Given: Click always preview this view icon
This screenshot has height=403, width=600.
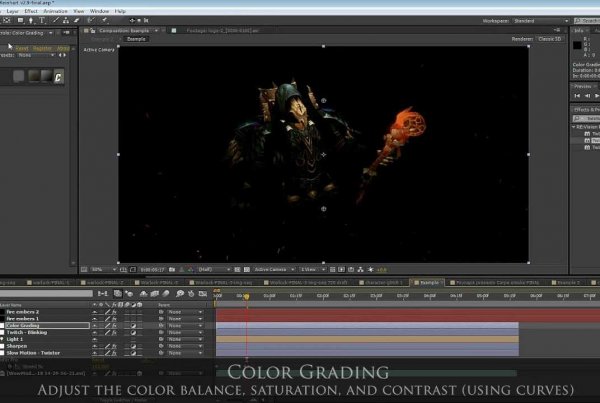Looking at the screenshot, I should click(x=84, y=270).
